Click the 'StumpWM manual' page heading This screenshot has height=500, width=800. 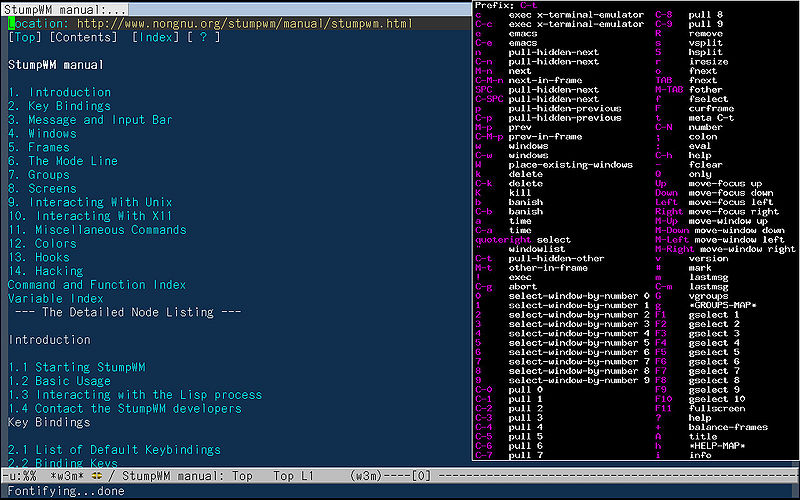click(x=56, y=65)
